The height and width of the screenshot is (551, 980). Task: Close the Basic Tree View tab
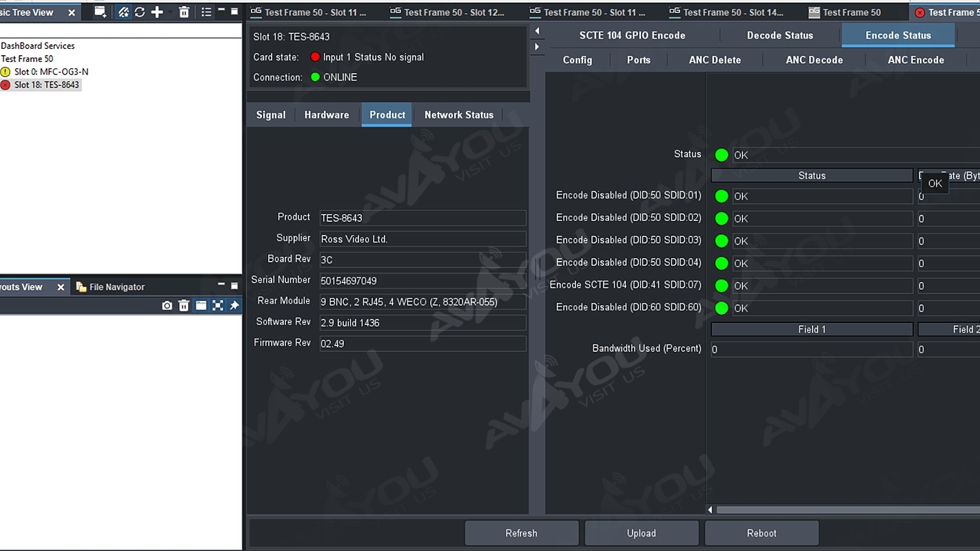tap(72, 12)
